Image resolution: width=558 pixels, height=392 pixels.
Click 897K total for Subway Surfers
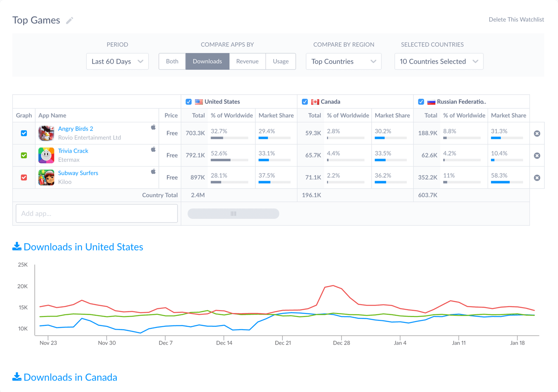[198, 177]
